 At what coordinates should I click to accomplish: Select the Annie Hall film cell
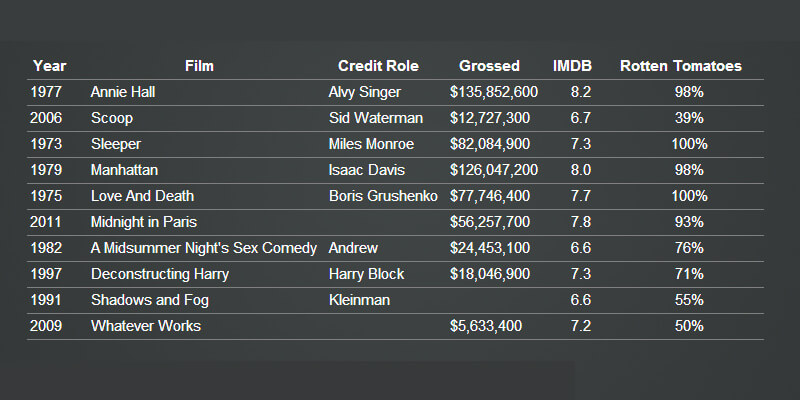123,92
